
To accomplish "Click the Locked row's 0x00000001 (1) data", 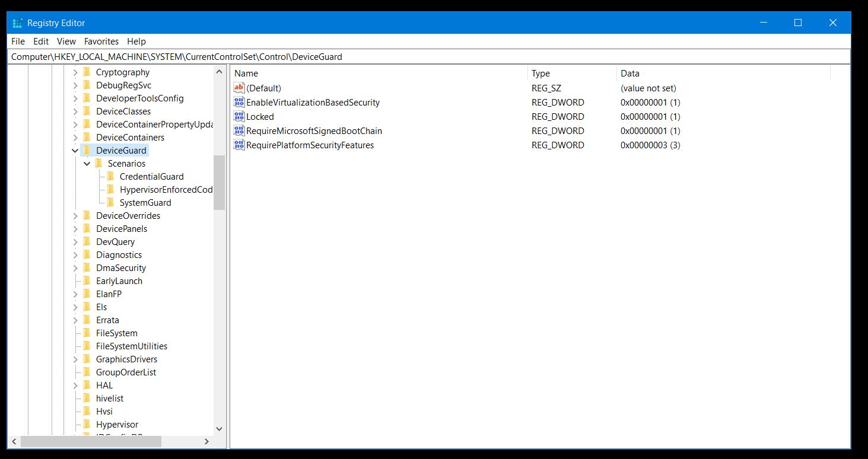I will pos(650,117).
